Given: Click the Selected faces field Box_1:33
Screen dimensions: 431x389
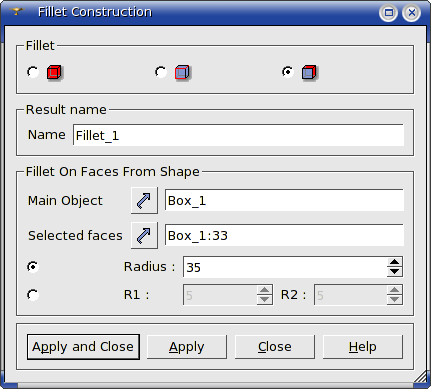Looking at the screenshot, I should (x=284, y=235).
